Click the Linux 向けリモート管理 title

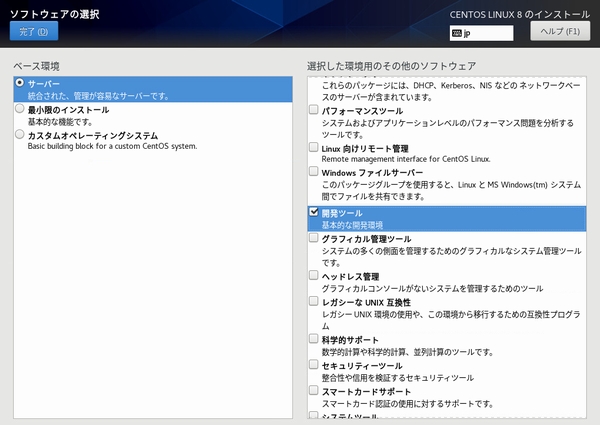[x=365, y=149]
